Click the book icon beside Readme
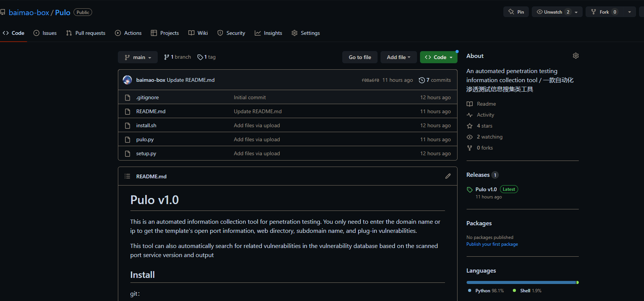644x301 pixels. point(470,104)
